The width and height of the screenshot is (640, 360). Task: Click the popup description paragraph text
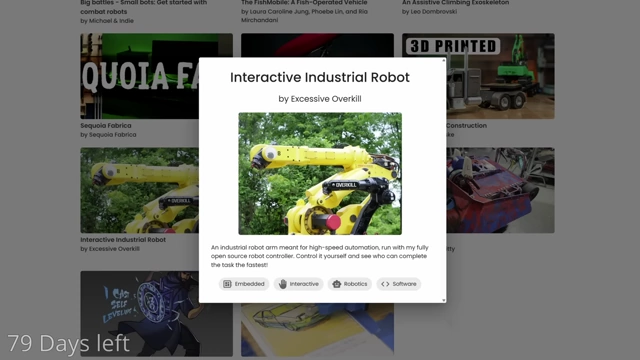[320, 256]
